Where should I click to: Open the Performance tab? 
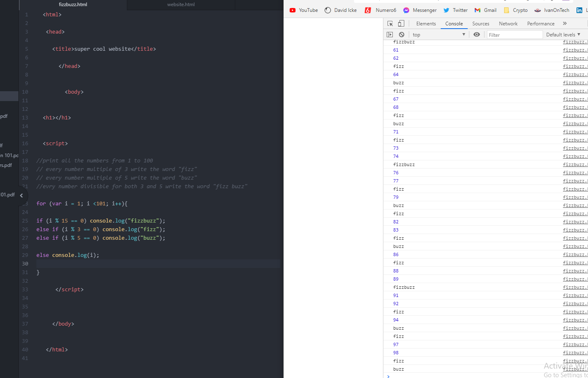(x=541, y=24)
